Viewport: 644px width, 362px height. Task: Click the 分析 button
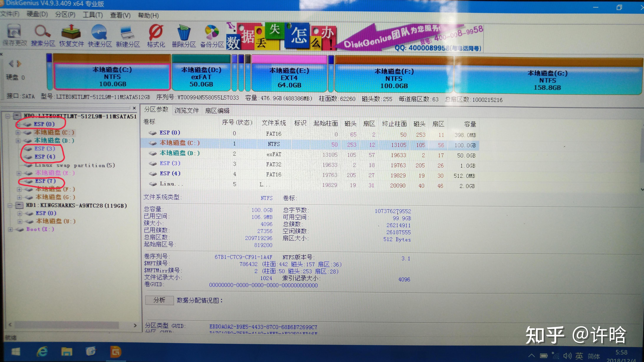pos(159,300)
